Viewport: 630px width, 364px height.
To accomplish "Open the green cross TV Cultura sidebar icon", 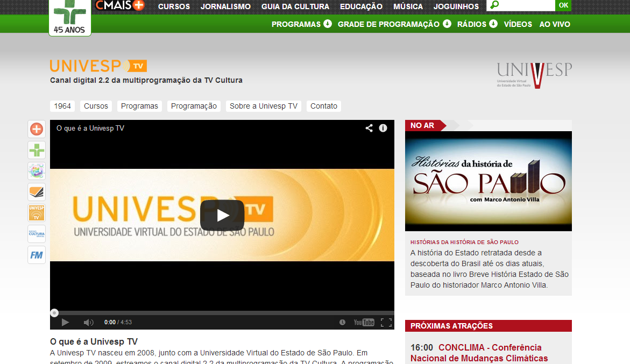I will (37, 150).
